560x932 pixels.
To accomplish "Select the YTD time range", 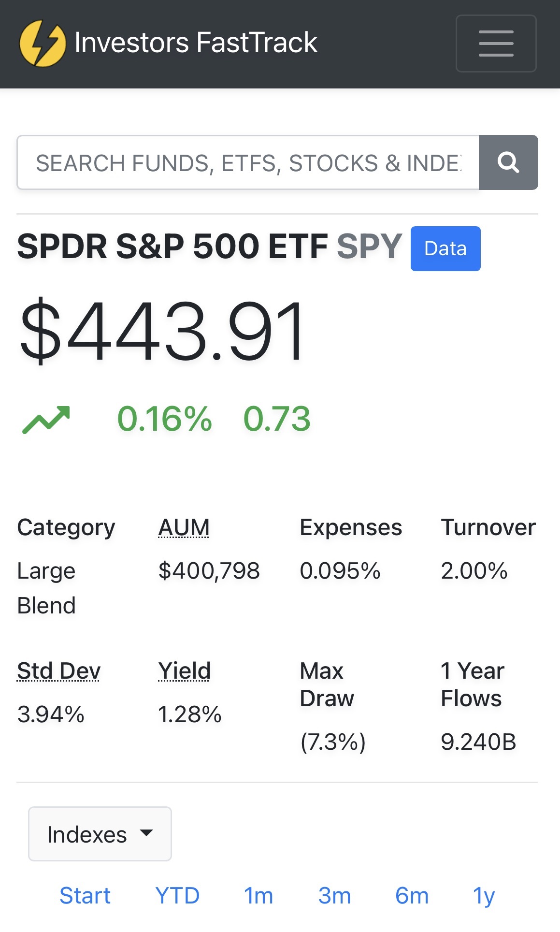I will [x=177, y=896].
